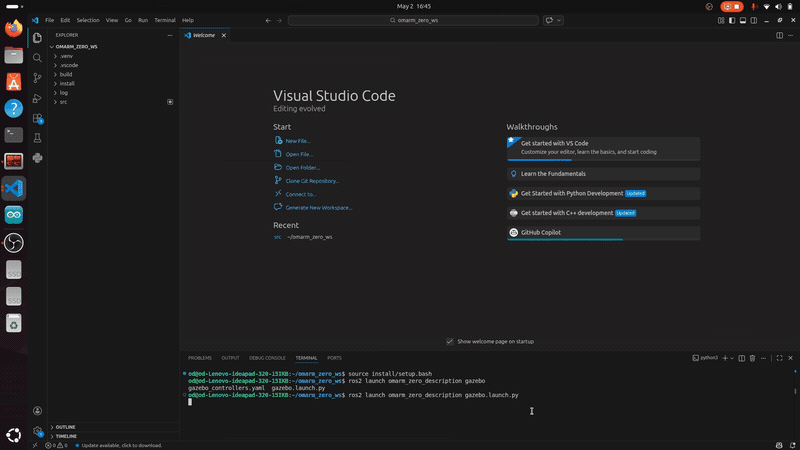Open errors and warnings count in status bar
The height and width of the screenshot is (450, 800).
coord(56,445)
